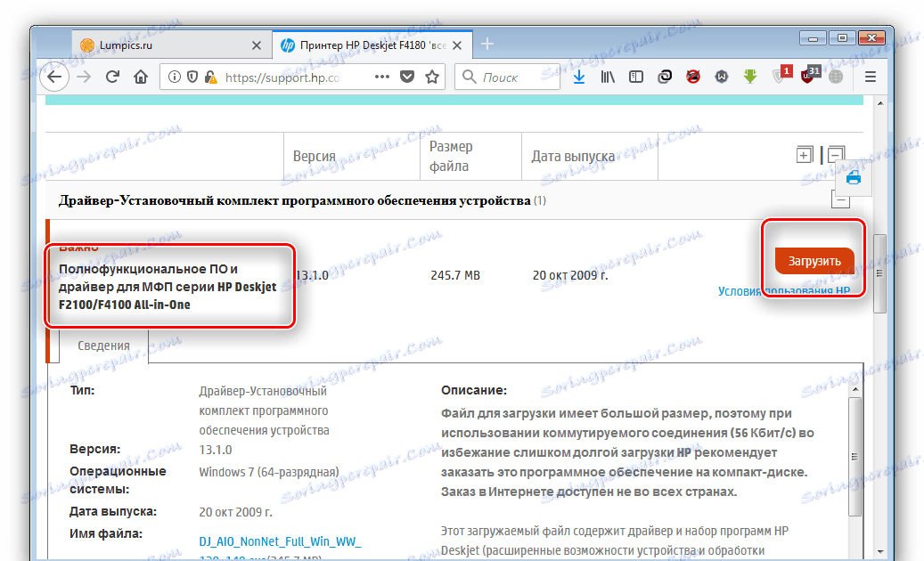Click the details panel scrollbar thumb
Screen dimensions: 924x561
pyautogui.click(x=854, y=457)
